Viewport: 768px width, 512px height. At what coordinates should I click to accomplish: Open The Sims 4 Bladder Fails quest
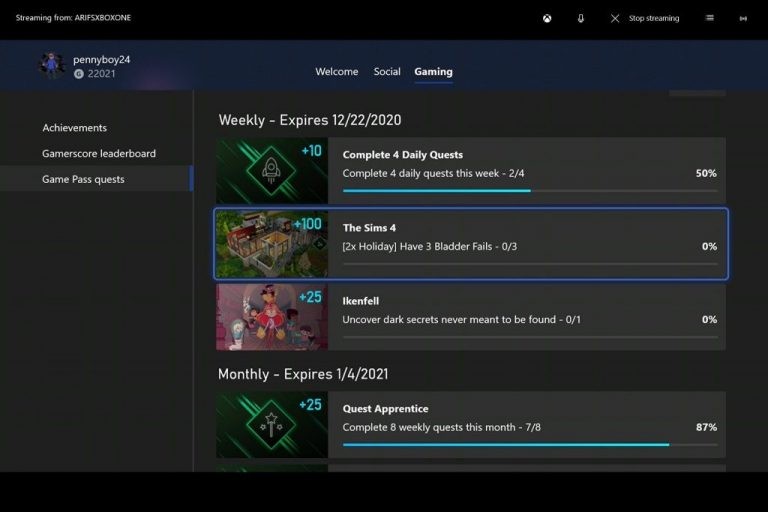(x=471, y=244)
